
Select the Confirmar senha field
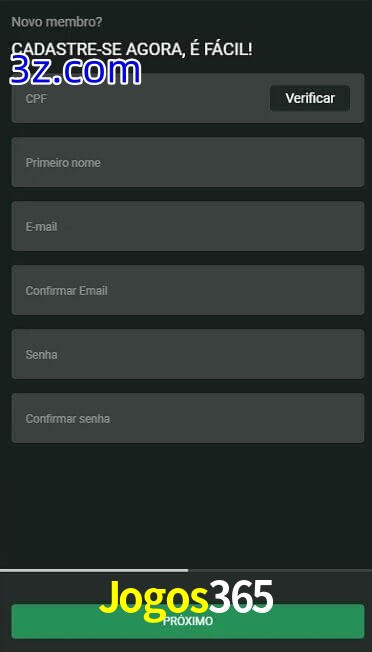188,418
